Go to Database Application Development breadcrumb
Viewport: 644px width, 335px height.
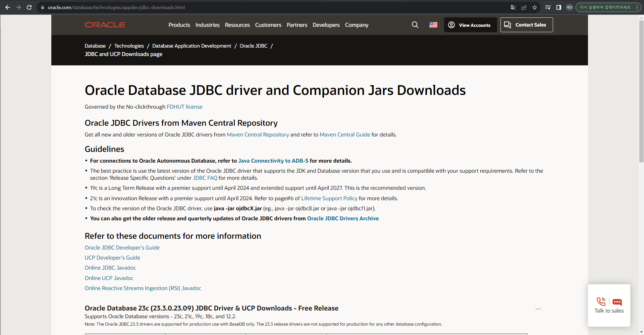(x=192, y=46)
